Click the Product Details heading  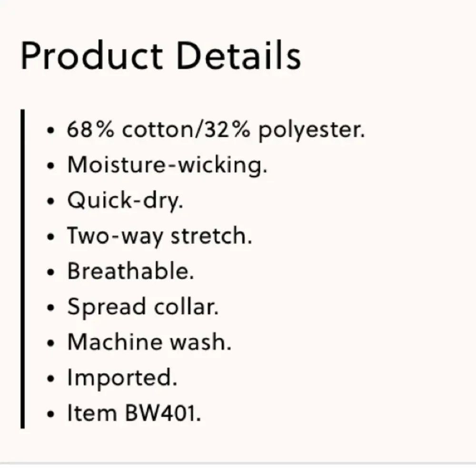[x=160, y=56]
